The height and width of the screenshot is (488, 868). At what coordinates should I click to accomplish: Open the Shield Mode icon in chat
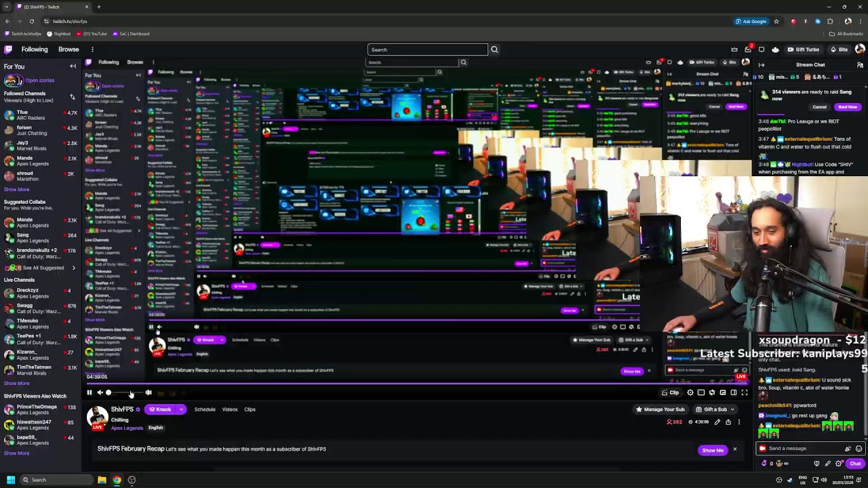[816, 464]
